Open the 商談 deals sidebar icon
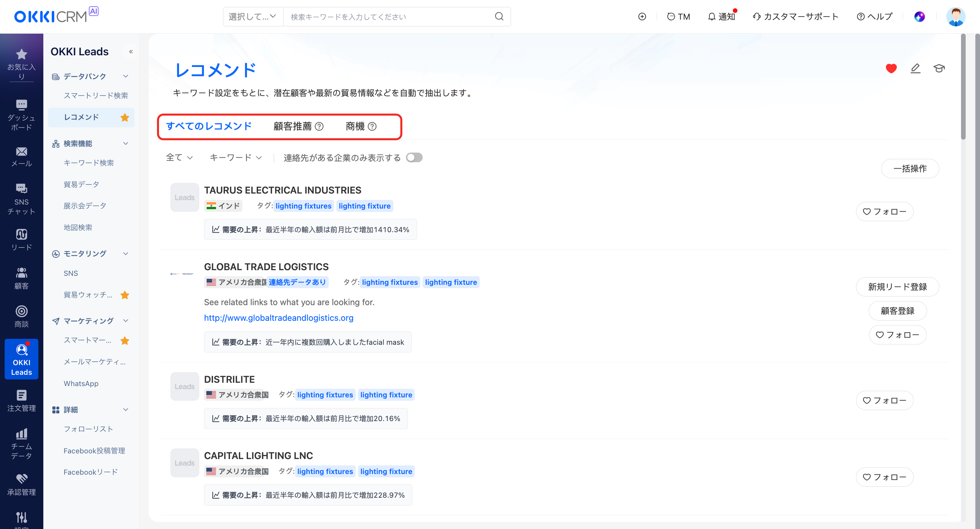The image size is (980, 529). click(21, 317)
